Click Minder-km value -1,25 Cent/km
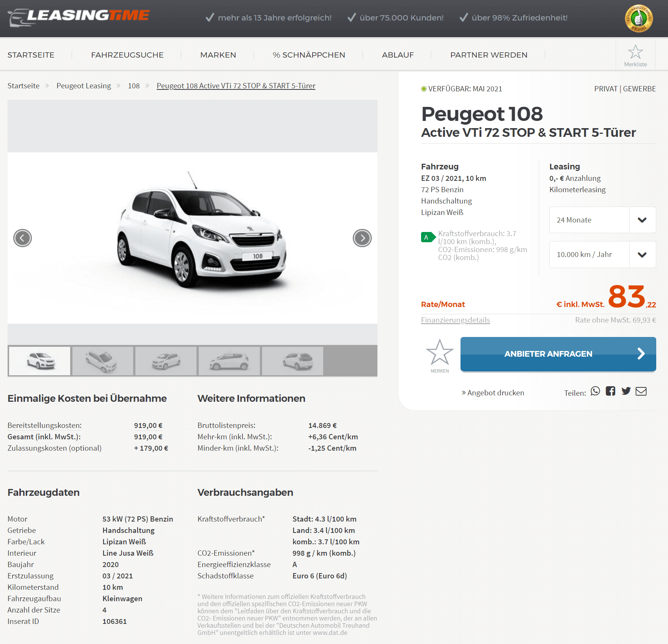This screenshot has height=644, width=668. pyautogui.click(x=332, y=448)
